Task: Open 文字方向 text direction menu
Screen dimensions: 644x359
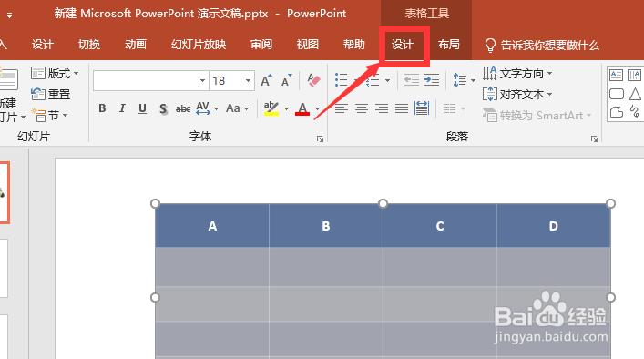Action: tap(517, 74)
